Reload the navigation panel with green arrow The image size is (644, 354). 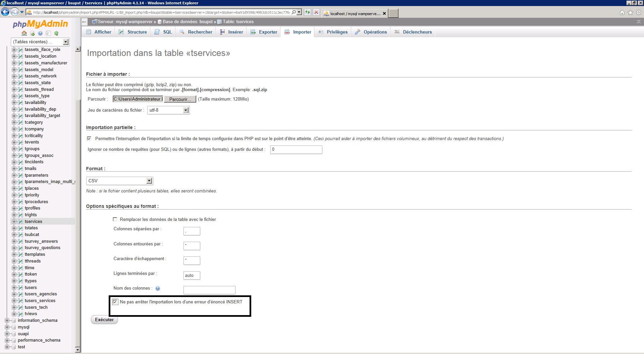[56, 33]
